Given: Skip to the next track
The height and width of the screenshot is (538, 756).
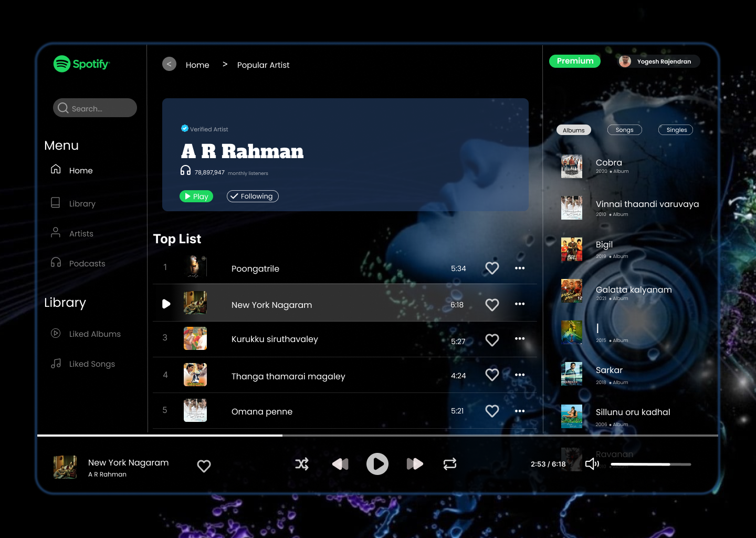Looking at the screenshot, I should pos(415,464).
